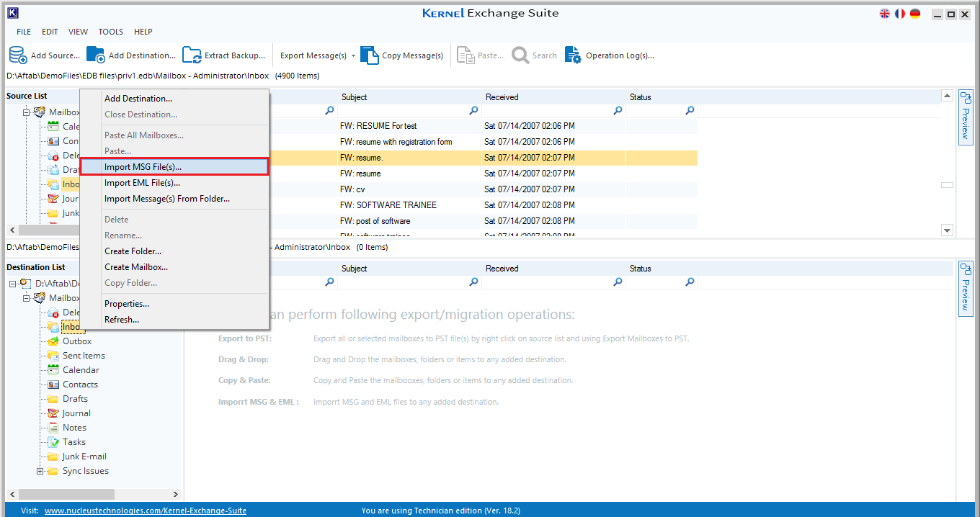Click the Add Source database icon

pos(18,55)
